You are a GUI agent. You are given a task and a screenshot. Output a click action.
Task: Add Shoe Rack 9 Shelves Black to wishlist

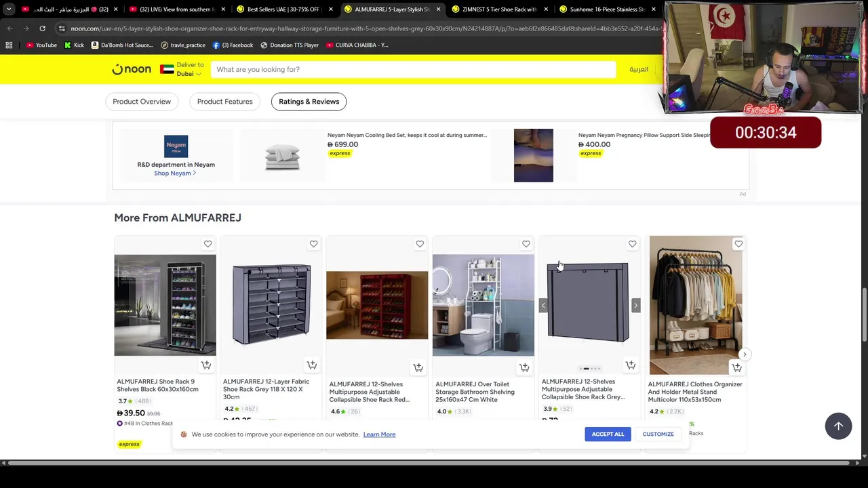click(x=208, y=244)
